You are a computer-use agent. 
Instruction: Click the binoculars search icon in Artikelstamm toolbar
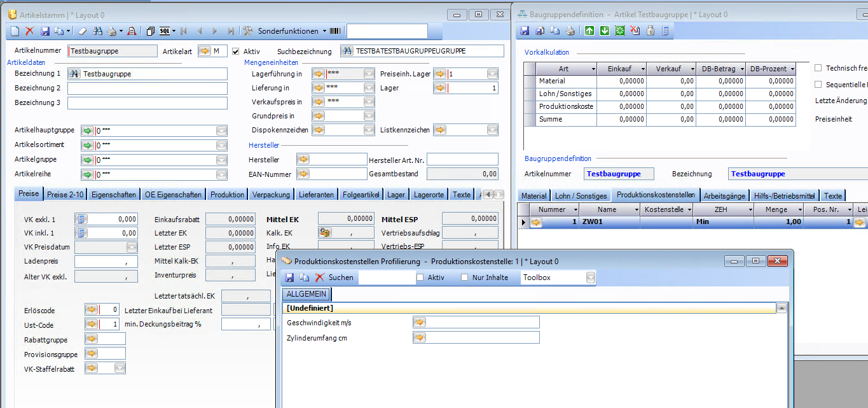click(98, 31)
